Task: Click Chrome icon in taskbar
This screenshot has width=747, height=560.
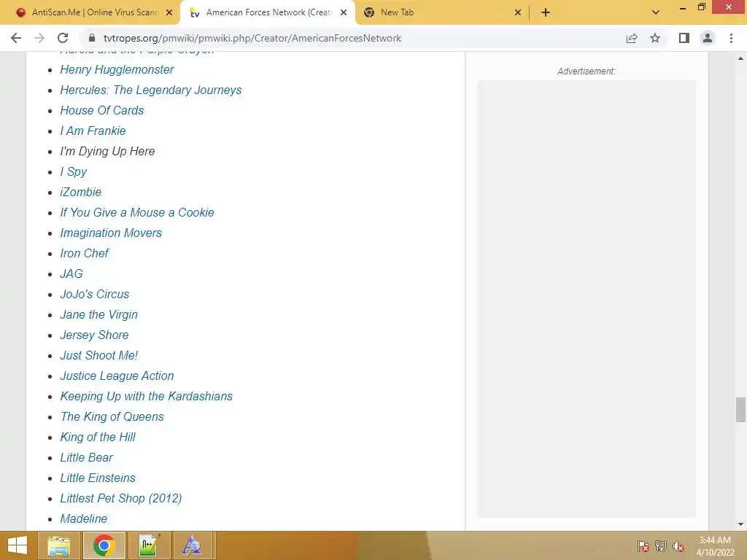Action: [x=104, y=545]
